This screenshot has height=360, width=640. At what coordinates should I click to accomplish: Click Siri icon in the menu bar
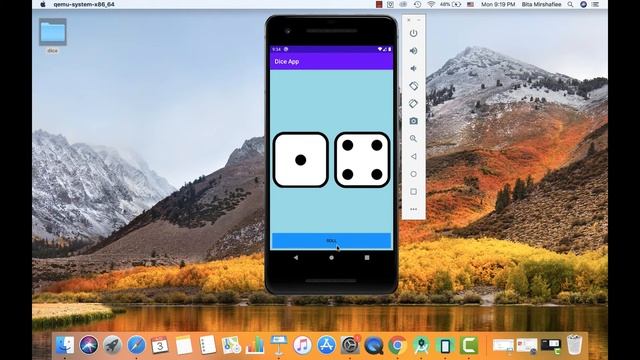583,4
